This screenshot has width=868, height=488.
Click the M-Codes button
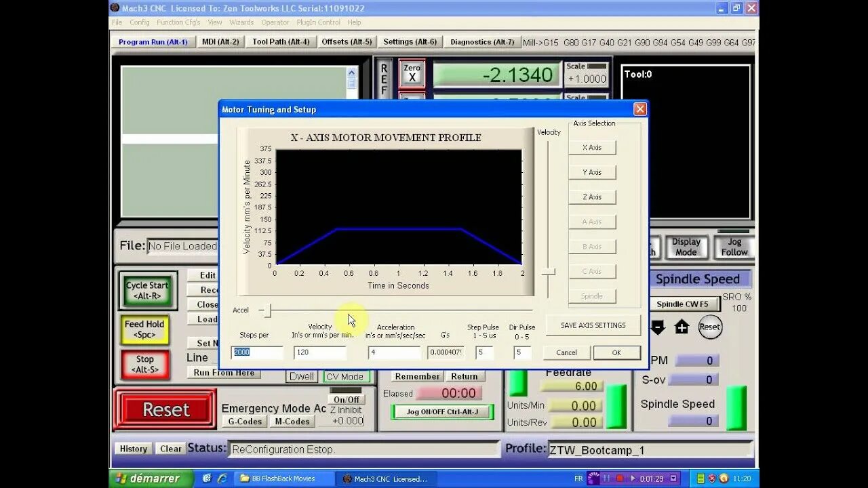(292, 422)
